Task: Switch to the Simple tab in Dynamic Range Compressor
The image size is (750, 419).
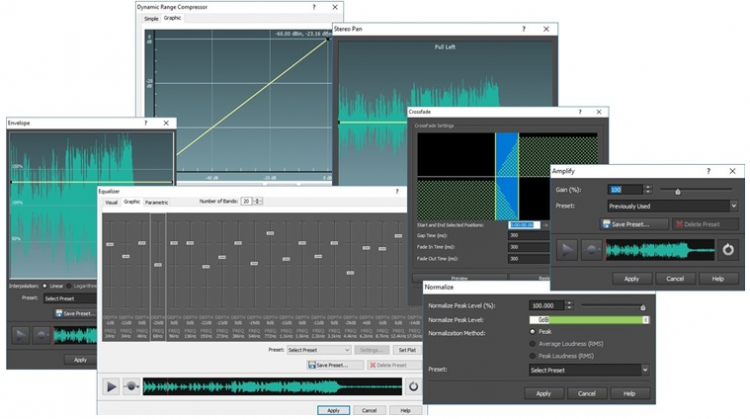Action: (151, 18)
